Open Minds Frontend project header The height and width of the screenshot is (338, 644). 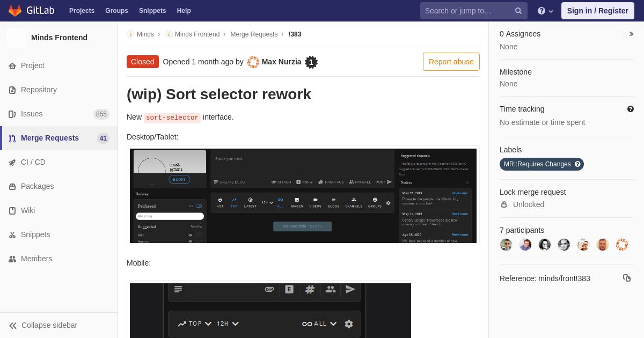(59, 38)
